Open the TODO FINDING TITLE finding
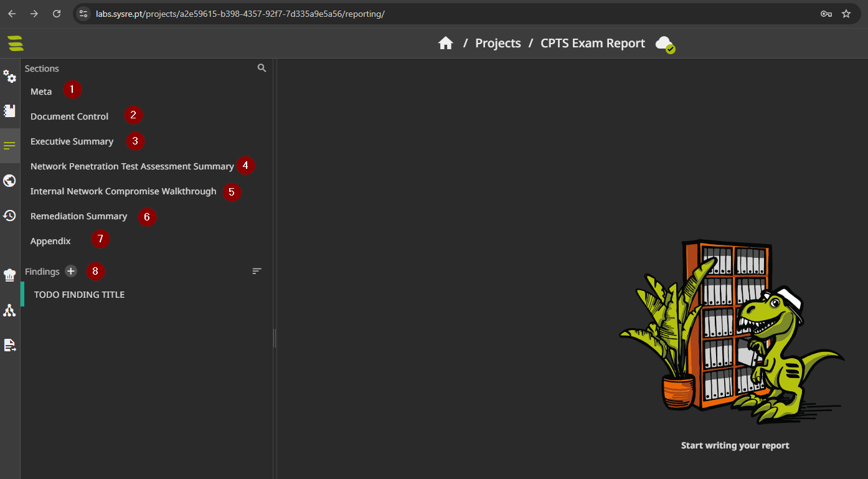The width and height of the screenshot is (868, 479). coord(79,295)
